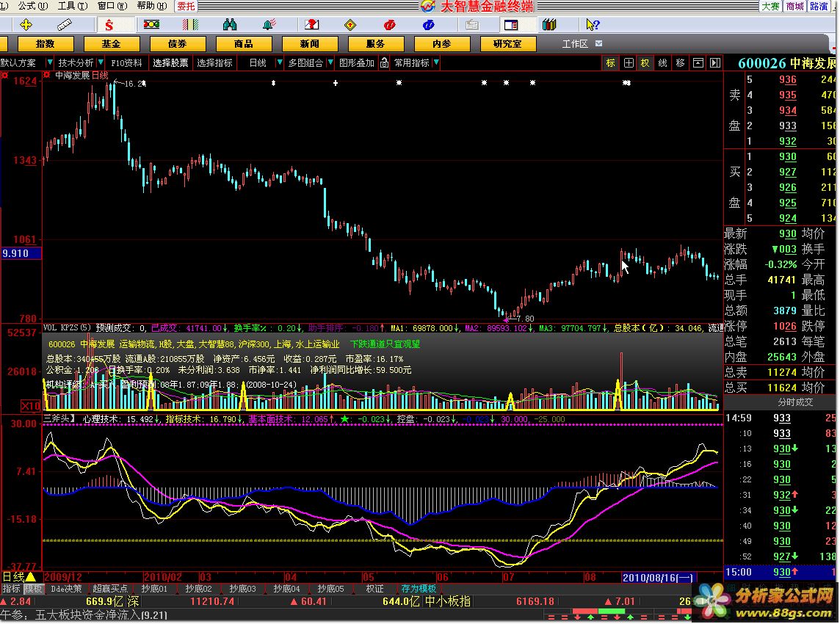This screenshot has height=624, width=840.
Task: Click F10资料 company info button
Action: click(126, 62)
